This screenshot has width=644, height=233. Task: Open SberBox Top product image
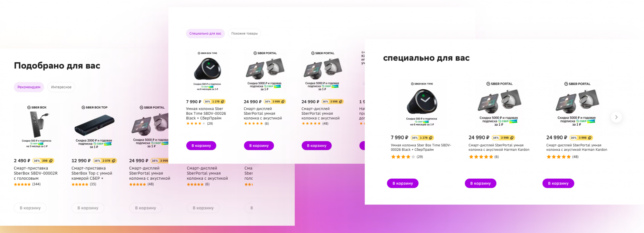(x=94, y=126)
